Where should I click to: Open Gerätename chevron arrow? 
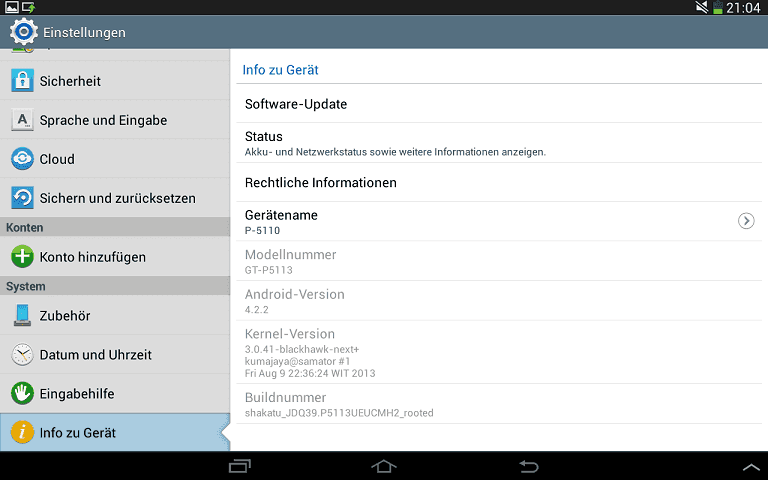point(746,221)
